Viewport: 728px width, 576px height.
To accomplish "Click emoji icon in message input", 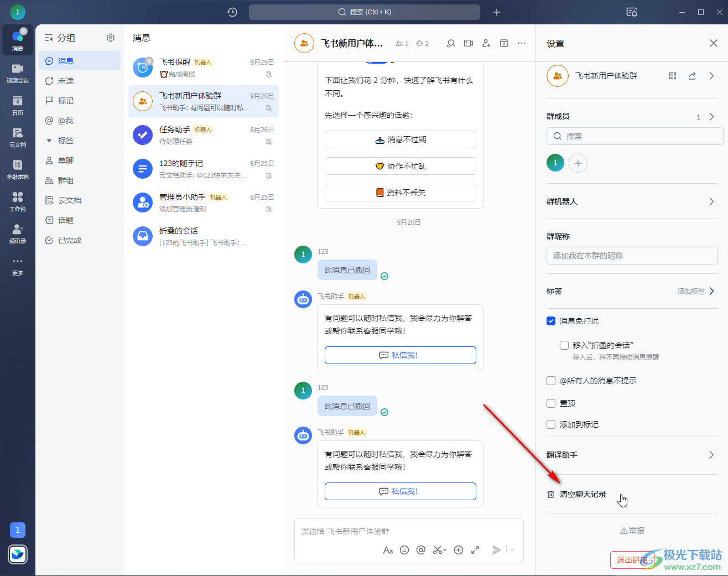I will [404, 550].
